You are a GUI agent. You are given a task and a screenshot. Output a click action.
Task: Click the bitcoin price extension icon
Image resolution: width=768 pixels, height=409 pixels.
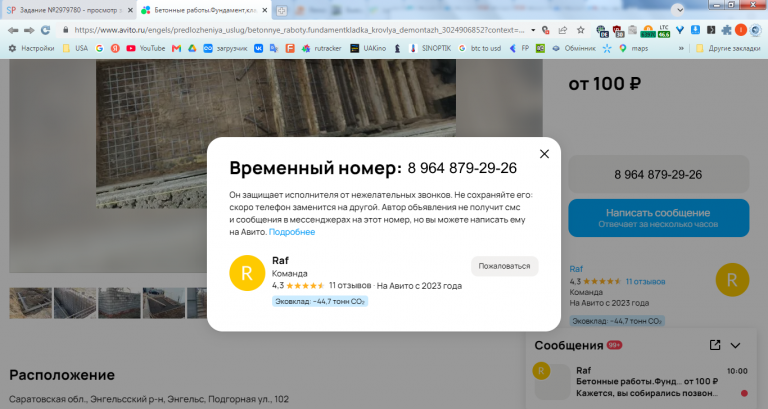pos(648,31)
